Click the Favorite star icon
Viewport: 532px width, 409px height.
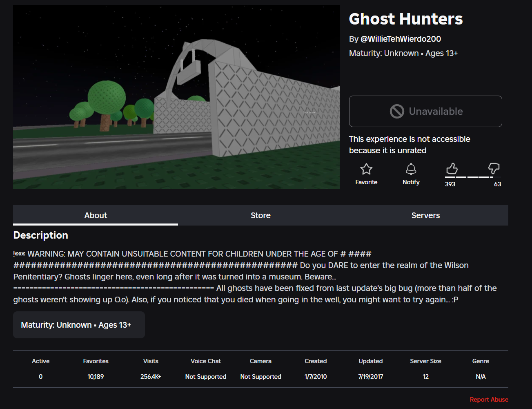366,169
